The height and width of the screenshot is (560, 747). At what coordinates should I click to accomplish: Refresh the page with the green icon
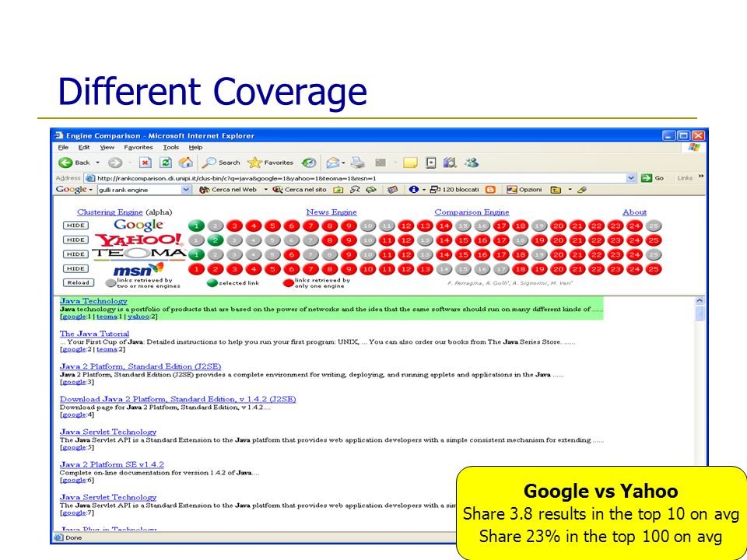point(165,163)
